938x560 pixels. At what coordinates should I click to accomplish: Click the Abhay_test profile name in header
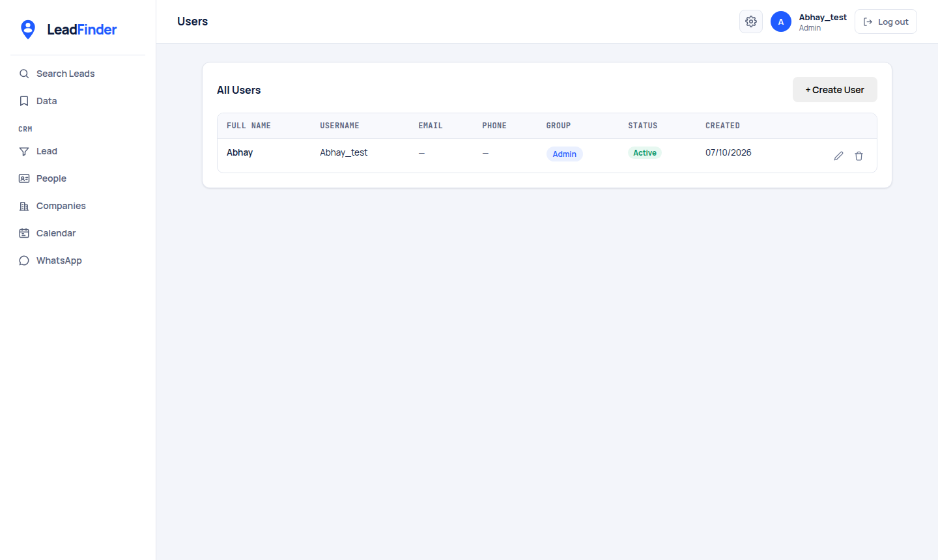point(823,18)
